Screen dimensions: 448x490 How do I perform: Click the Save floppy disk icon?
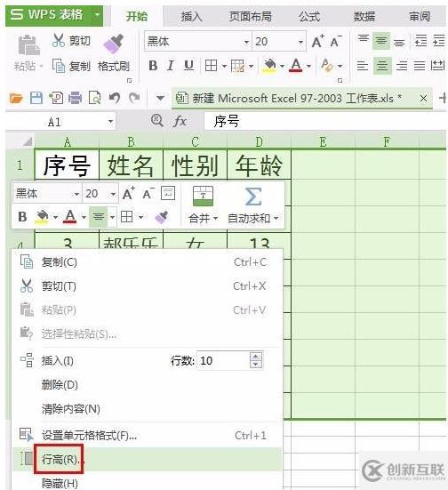pyautogui.click(x=36, y=98)
